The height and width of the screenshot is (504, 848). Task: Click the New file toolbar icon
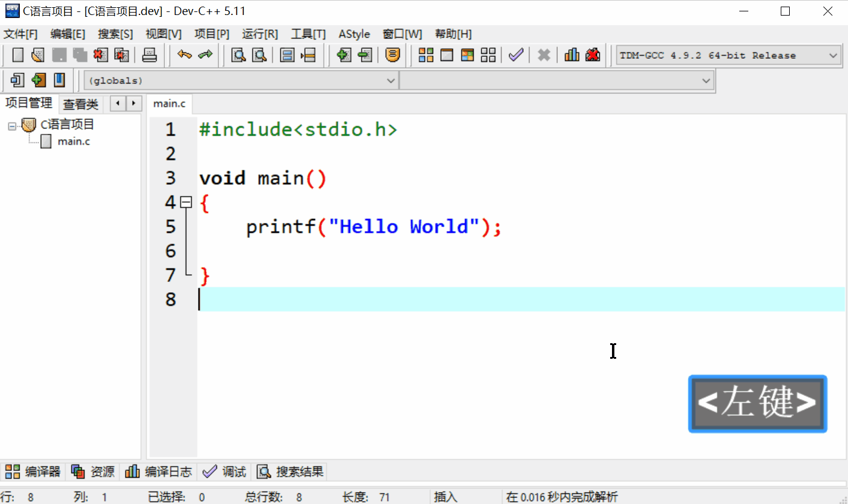coord(18,55)
